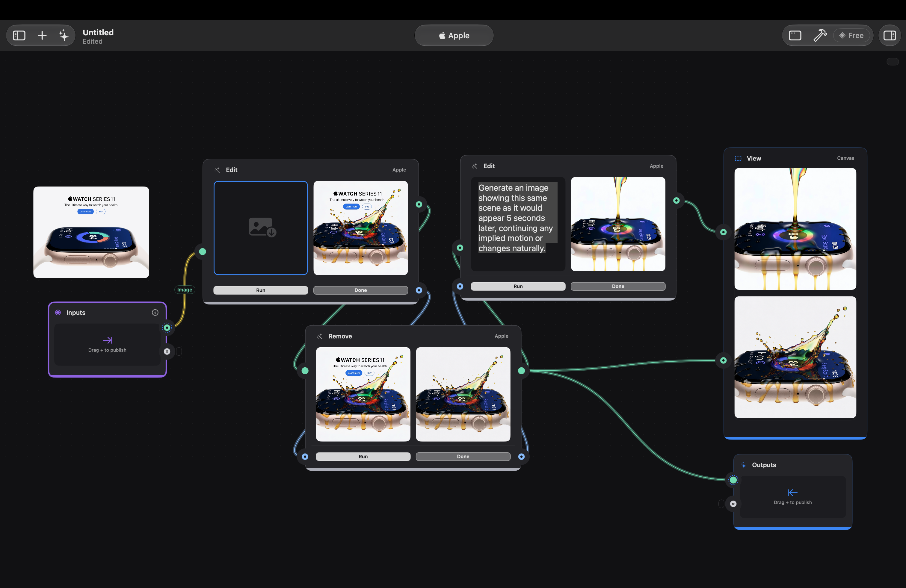This screenshot has height=588, width=906.
Task: Click the honey drip thumbnail in second Edit node
Action: (618, 224)
